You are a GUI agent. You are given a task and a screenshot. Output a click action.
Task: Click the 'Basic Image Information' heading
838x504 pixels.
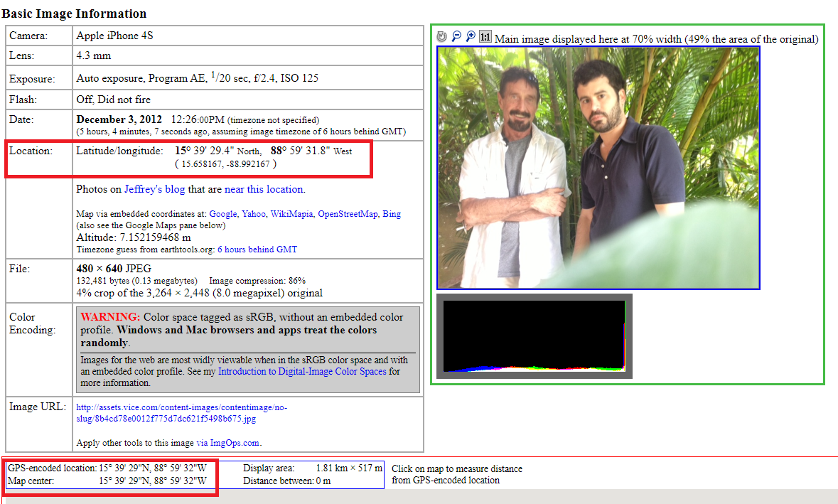click(74, 14)
